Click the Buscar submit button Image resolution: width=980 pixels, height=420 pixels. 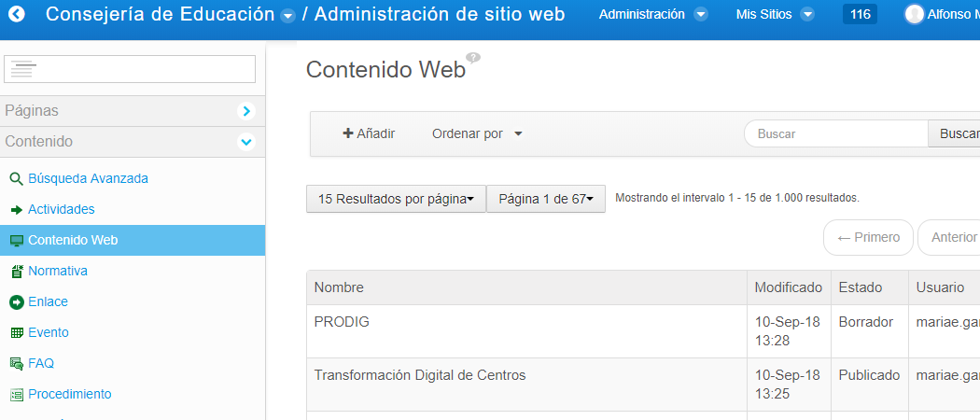955,133
